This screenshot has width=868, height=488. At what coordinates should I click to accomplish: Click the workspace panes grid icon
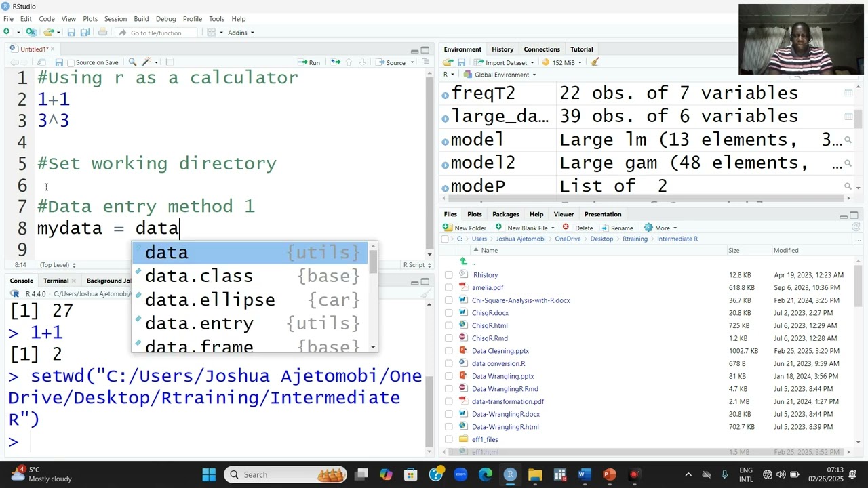(x=212, y=33)
